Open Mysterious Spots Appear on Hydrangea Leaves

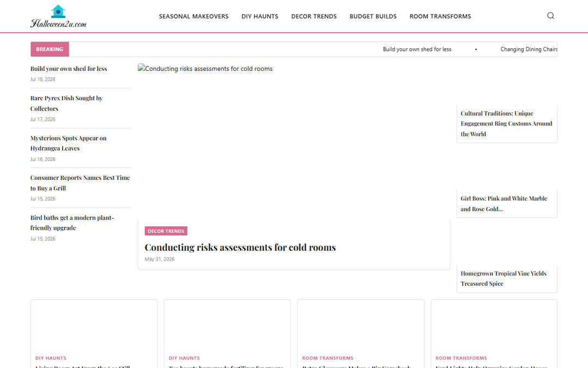click(68, 143)
